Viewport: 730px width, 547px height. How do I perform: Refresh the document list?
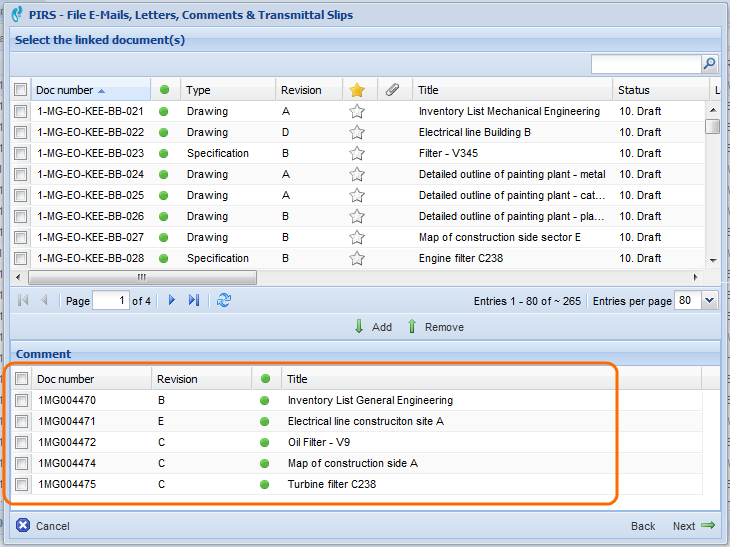(224, 300)
